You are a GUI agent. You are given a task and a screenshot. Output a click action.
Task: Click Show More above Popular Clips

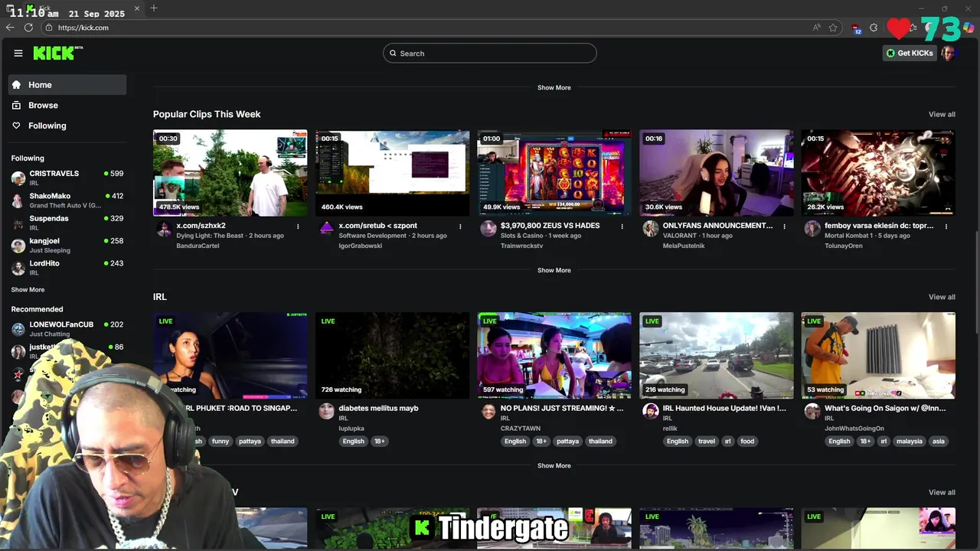[554, 87]
